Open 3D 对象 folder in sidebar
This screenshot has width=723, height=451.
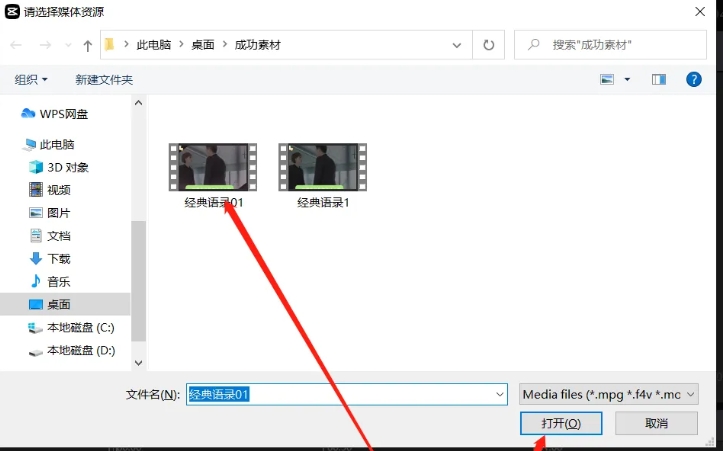59,167
